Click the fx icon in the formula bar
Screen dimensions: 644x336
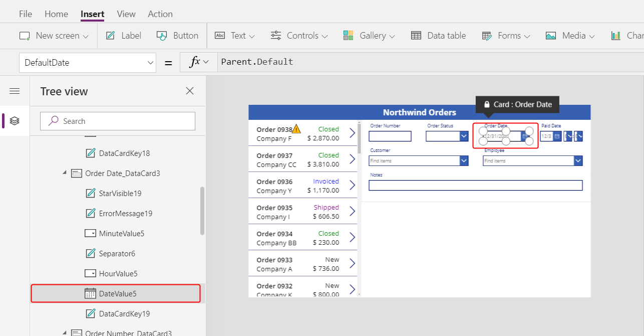196,62
